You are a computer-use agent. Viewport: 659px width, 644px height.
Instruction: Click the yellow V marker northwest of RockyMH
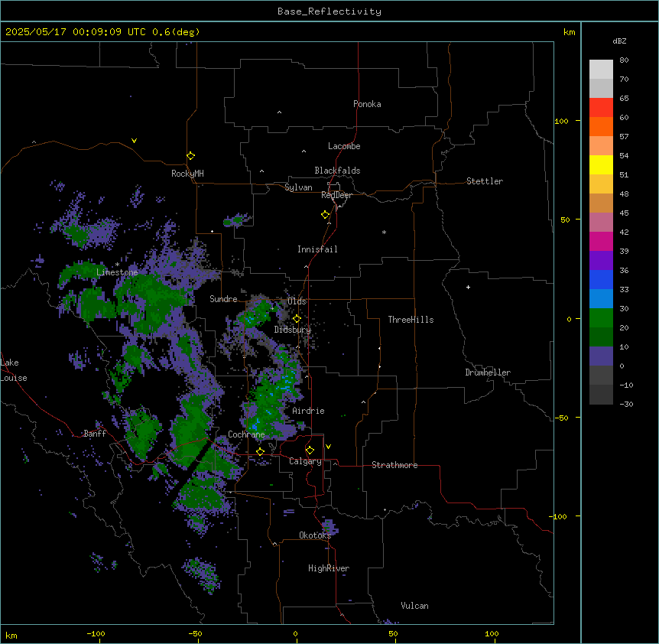134,141
